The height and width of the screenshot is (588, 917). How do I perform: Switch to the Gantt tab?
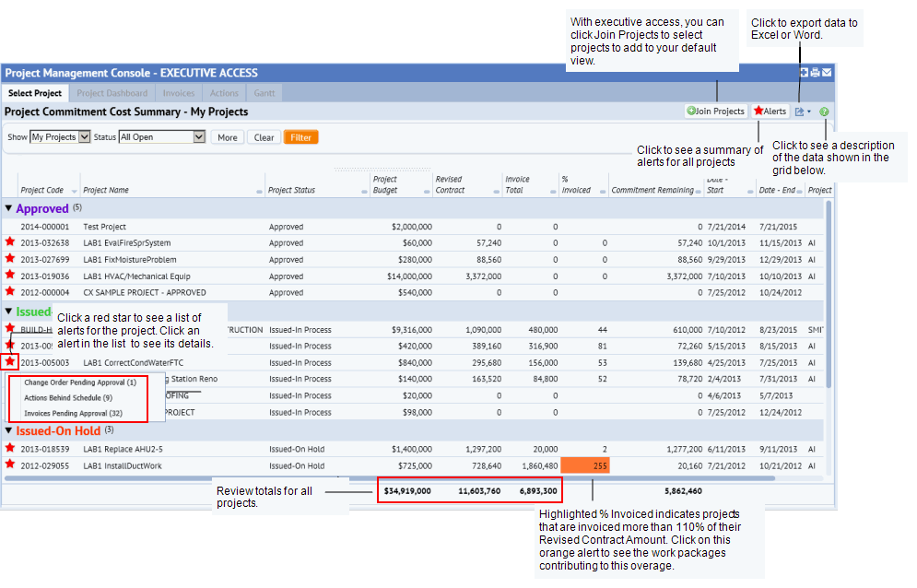[x=265, y=92]
